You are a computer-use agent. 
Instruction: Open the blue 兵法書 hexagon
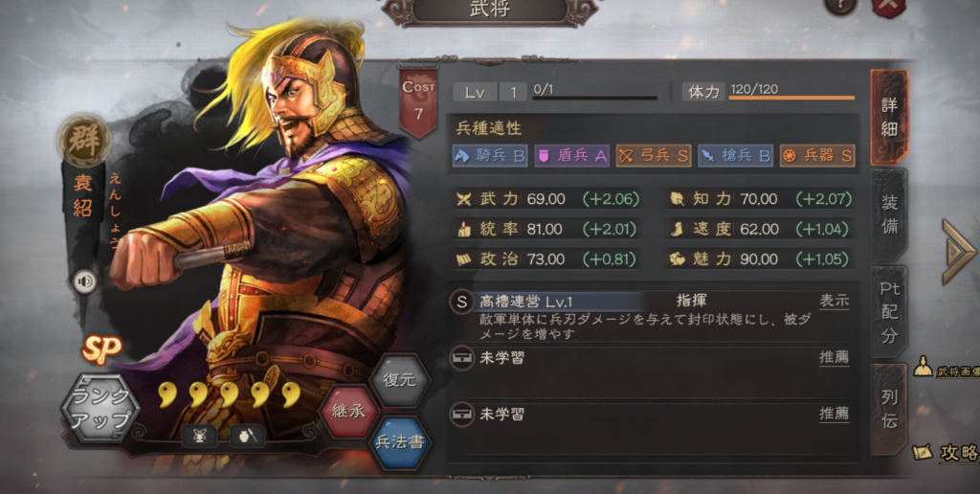click(x=399, y=442)
